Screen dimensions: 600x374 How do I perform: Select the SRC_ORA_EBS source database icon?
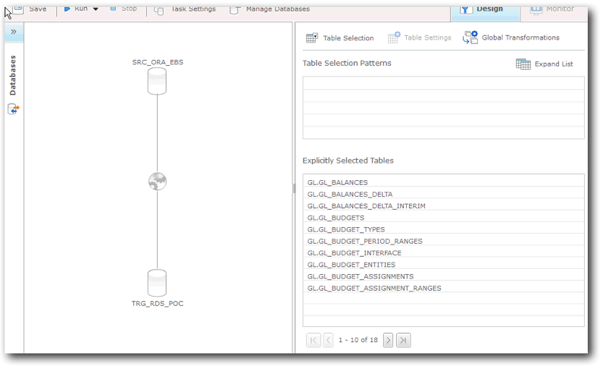click(157, 81)
